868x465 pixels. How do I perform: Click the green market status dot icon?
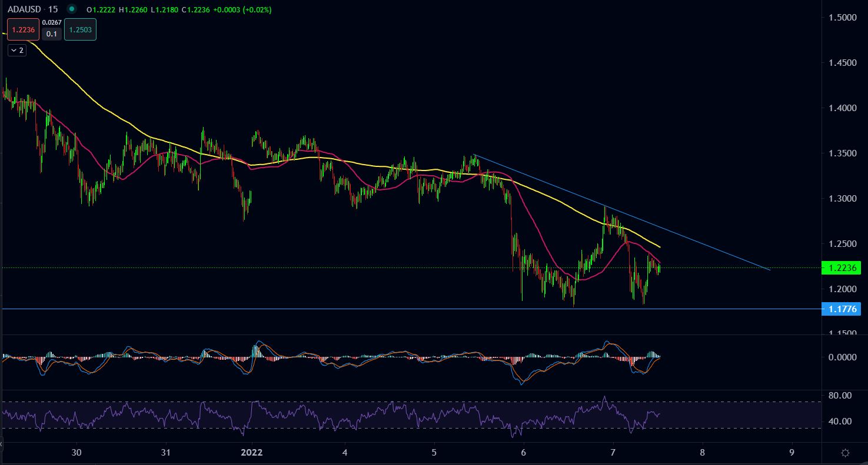point(72,9)
